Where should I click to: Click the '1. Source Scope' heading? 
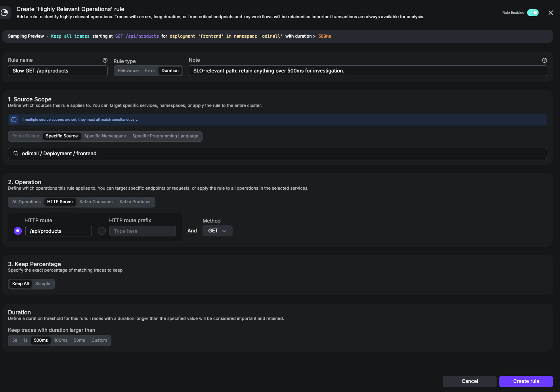[x=30, y=99]
